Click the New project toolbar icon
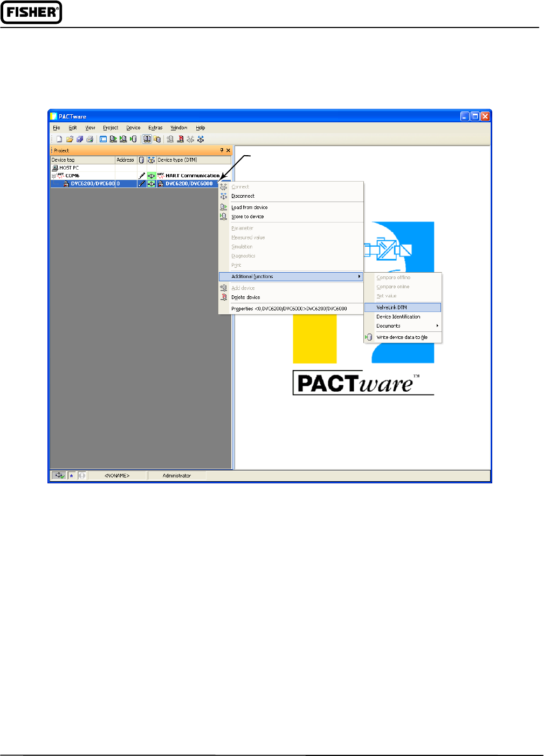Screen dimensions: 544x756 (x=59, y=139)
